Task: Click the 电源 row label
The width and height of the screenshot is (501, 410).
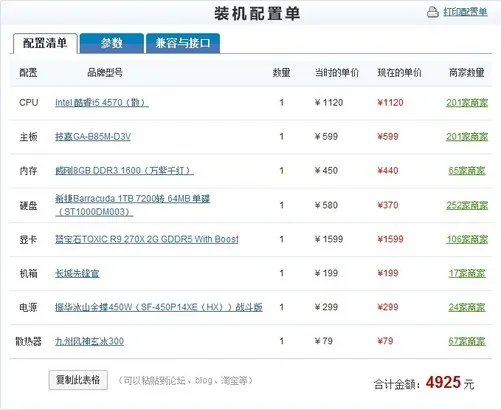Action: 28,307
